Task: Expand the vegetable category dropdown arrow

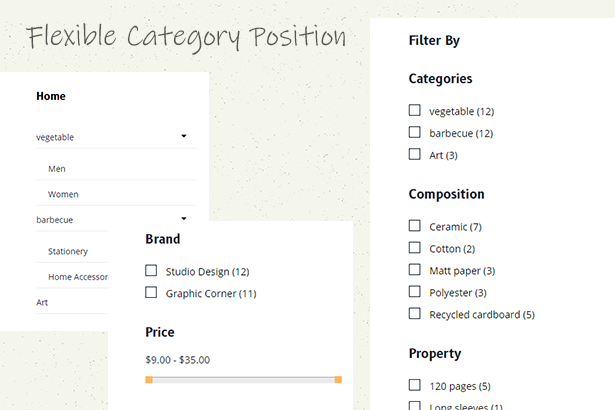Action: [x=184, y=136]
